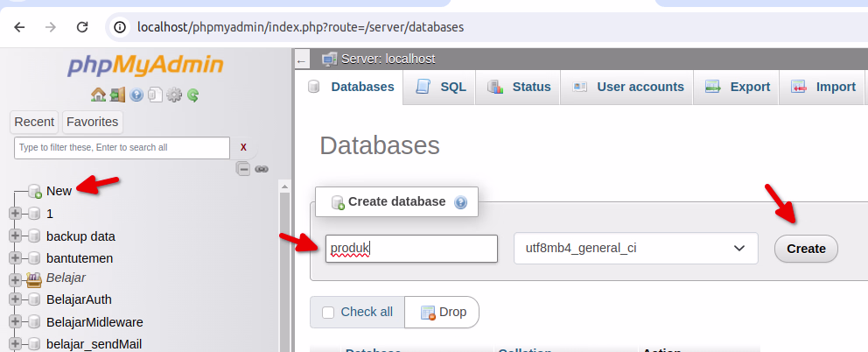
Task: Expand the Belajar database node
Action: (x=15, y=281)
